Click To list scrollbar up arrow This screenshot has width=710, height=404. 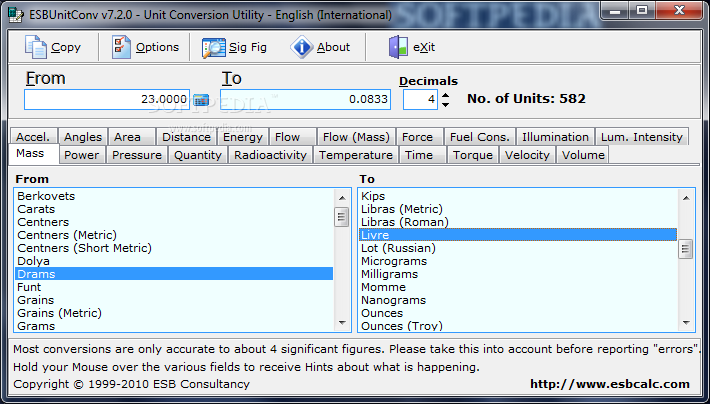coord(686,198)
